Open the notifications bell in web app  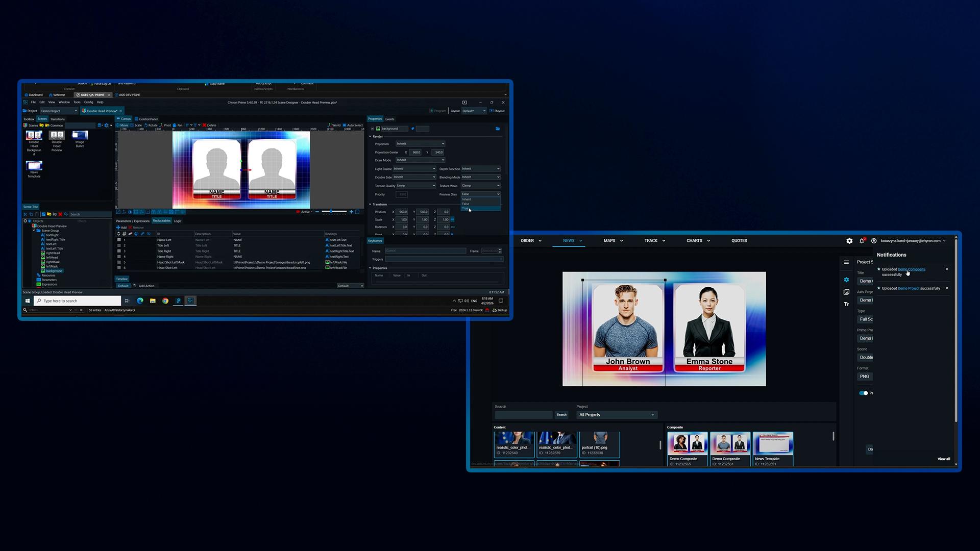(862, 241)
